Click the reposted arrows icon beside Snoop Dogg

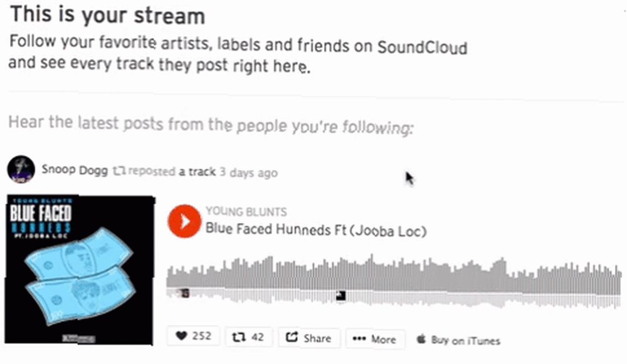pyautogui.click(x=119, y=171)
